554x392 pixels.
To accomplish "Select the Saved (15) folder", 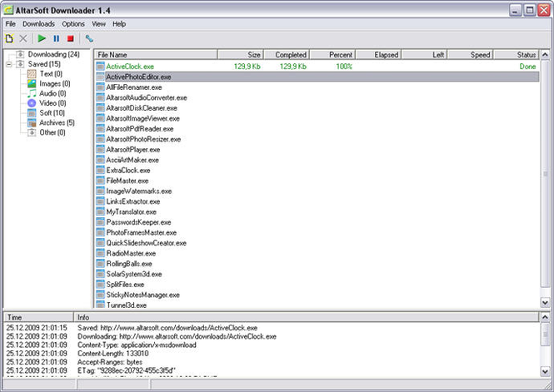I will pyautogui.click(x=44, y=64).
